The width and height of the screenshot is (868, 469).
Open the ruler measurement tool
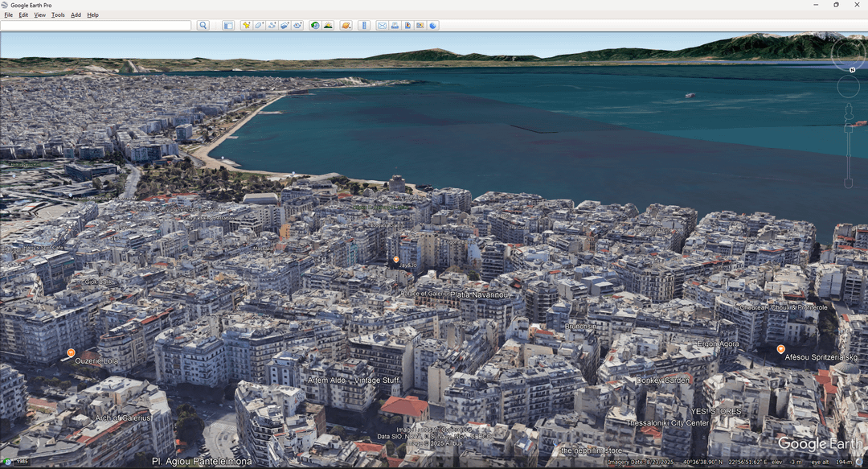364,26
